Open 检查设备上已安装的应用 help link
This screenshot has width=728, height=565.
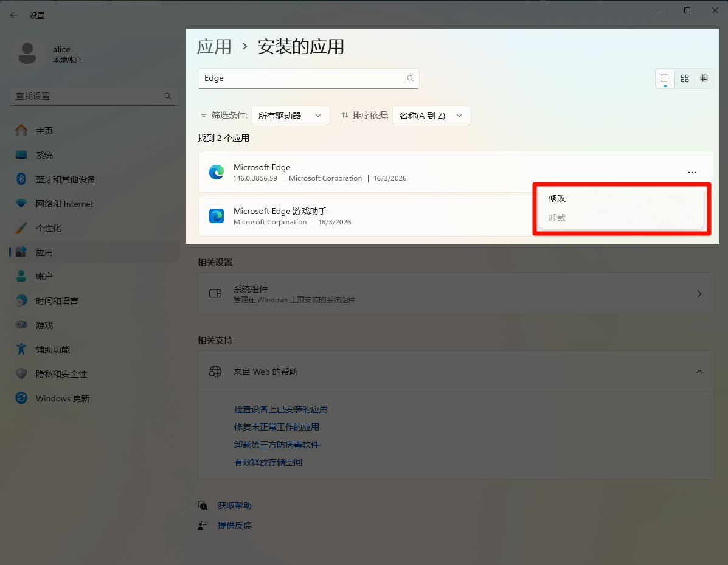[x=281, y=409]
